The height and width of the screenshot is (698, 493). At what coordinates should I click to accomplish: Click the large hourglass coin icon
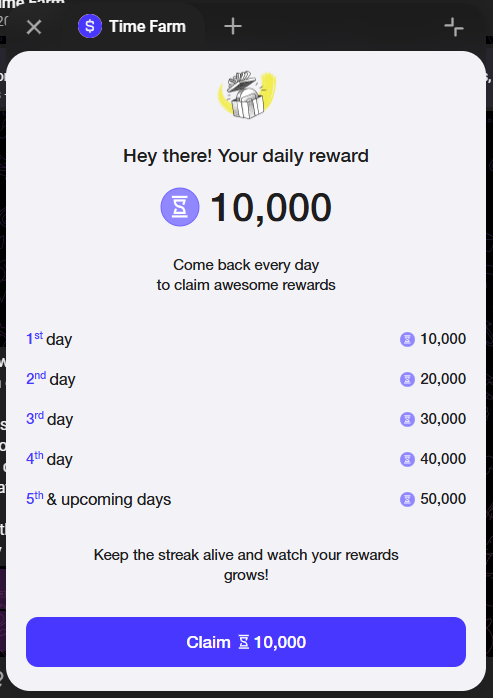coord(180,207)
